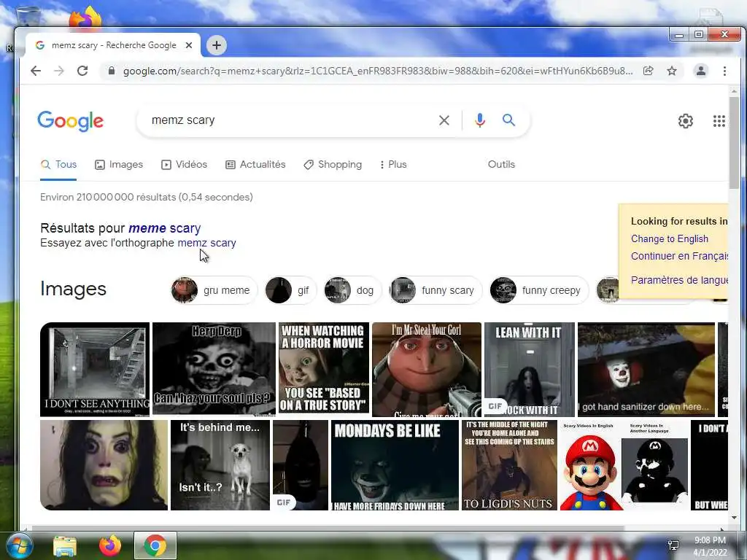Open the 'LEAN WITH IT' GIF thumbnail

530,369
